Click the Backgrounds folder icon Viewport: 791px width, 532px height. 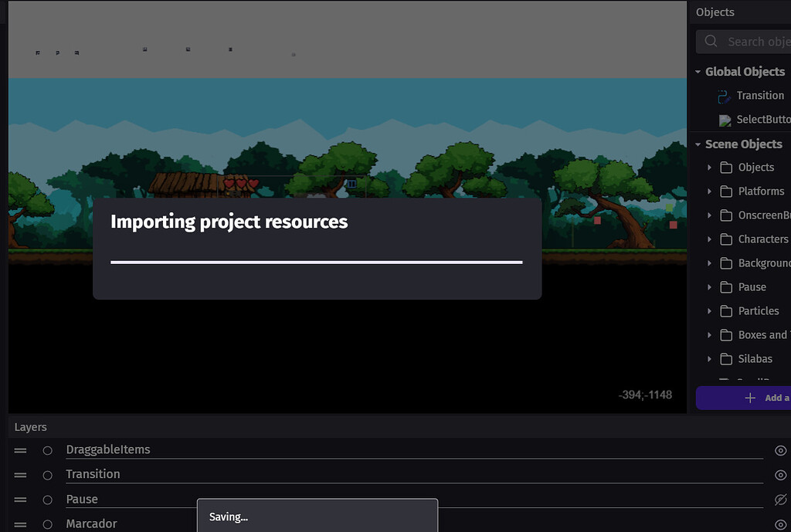click(725, 263)
